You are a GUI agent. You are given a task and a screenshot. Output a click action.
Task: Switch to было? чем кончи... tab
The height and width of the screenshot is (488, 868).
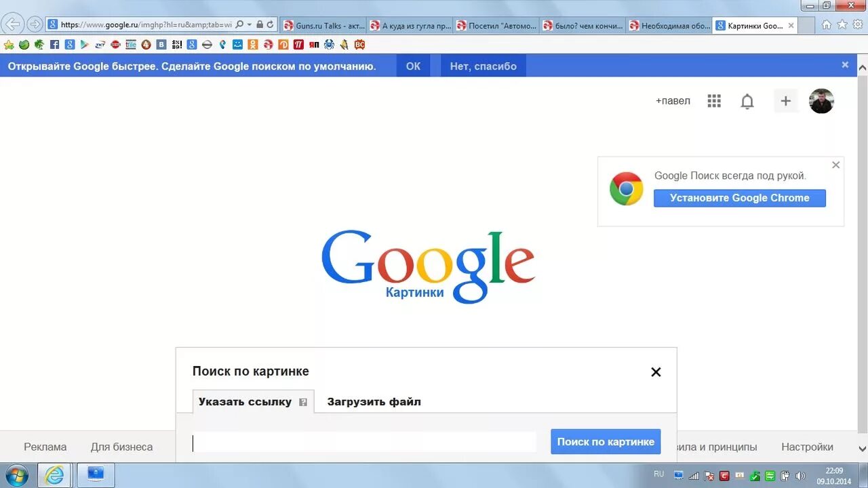click(x=583, y=26)
